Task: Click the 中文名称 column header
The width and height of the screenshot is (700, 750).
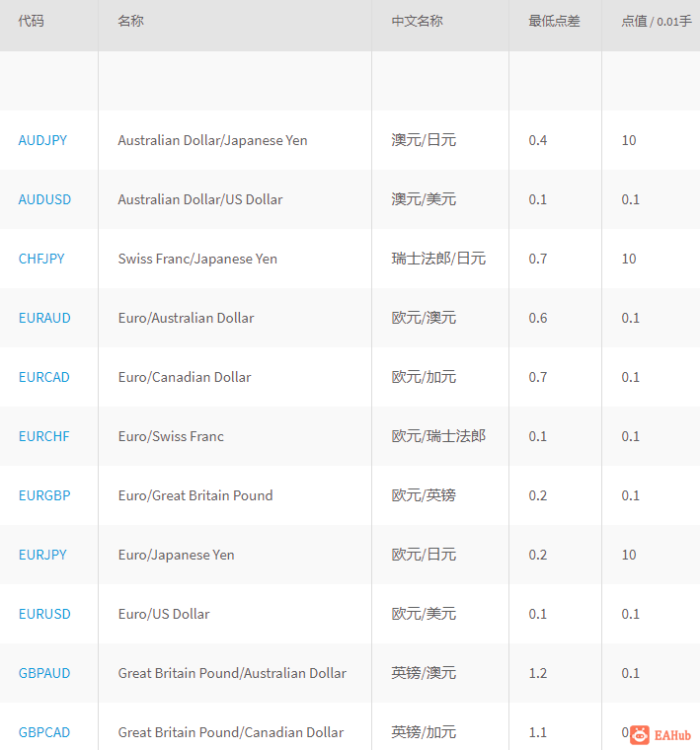Action: (418, 21)
